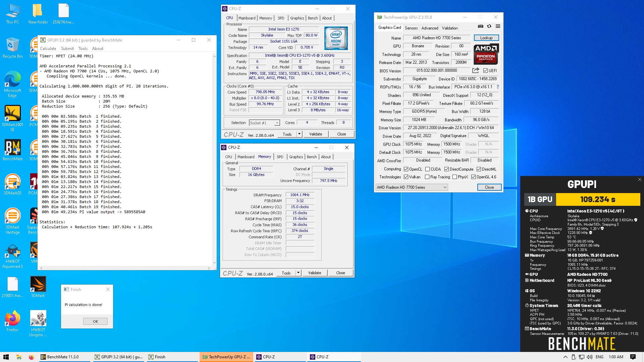Open the Advanced tab in GPU-Z
644x362 pixels.
coord(430,28)
